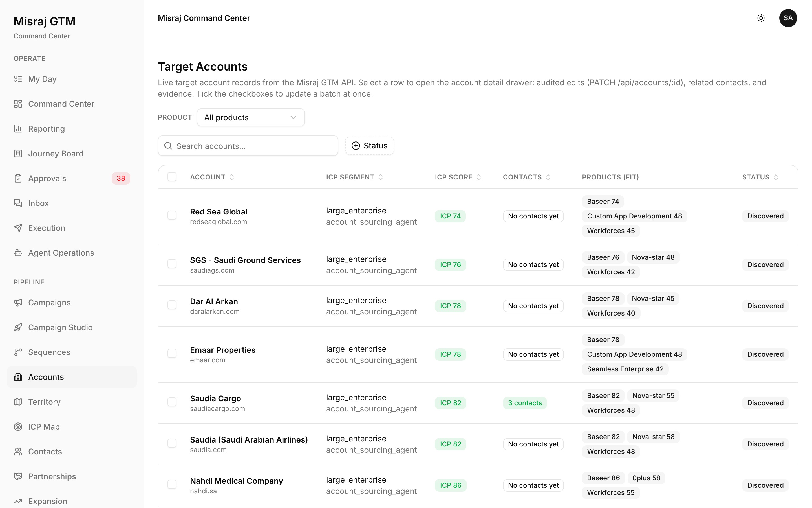Image resolution: width=812 pixels, height=508 pixels.
Task: Open the 3 contacts badge for Saudia Cargo
Action: click(525, 403)
